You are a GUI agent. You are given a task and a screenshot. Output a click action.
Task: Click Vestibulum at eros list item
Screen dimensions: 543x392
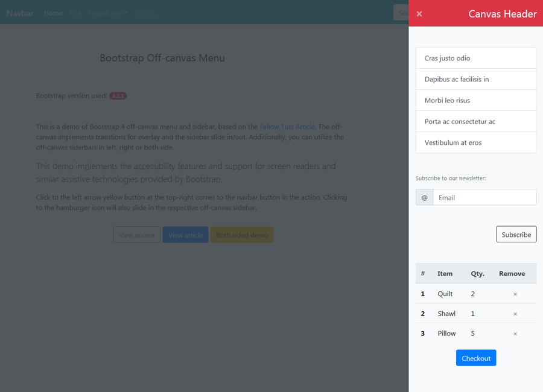pos(475,143)
